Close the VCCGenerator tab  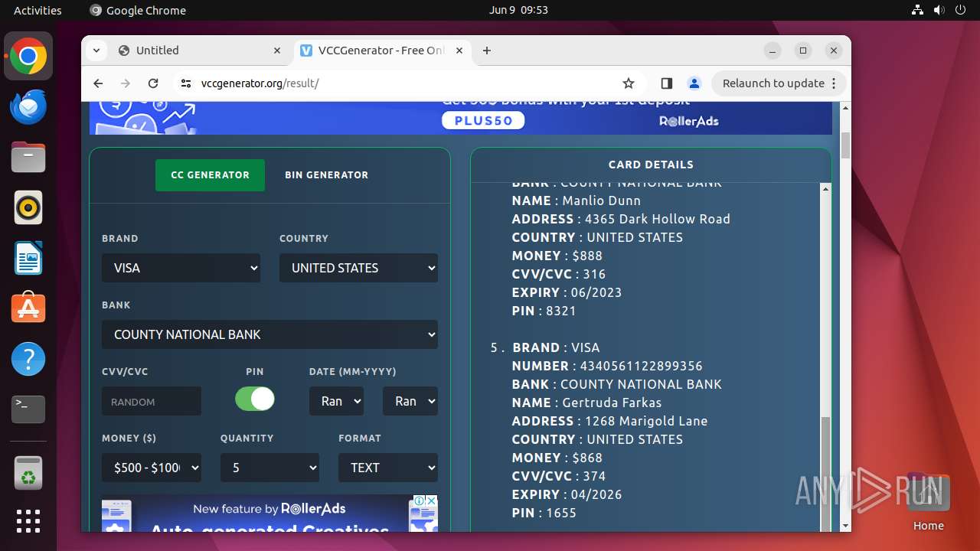coord(459,51)
